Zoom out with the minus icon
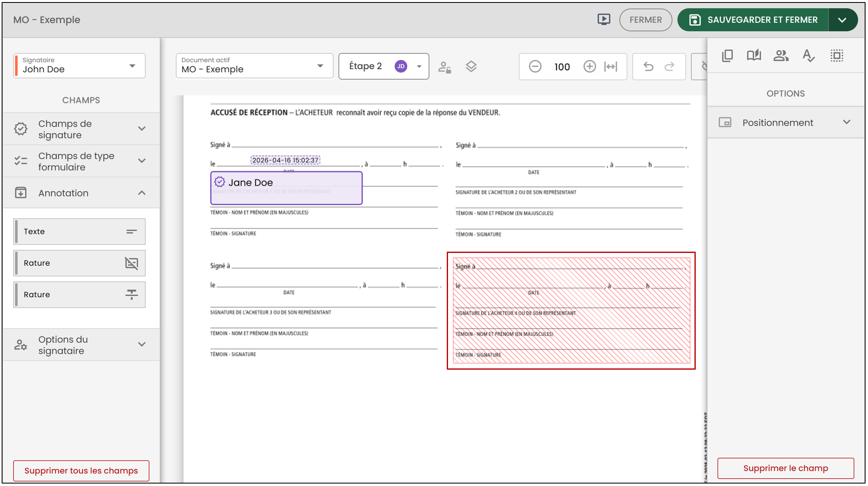The height and width of the screenshot is (486, 868). [x=535, y=66]
